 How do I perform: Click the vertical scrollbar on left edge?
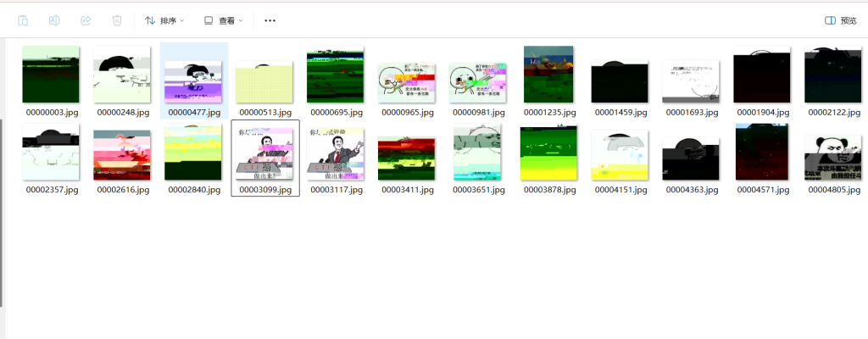tap(3, 212)
